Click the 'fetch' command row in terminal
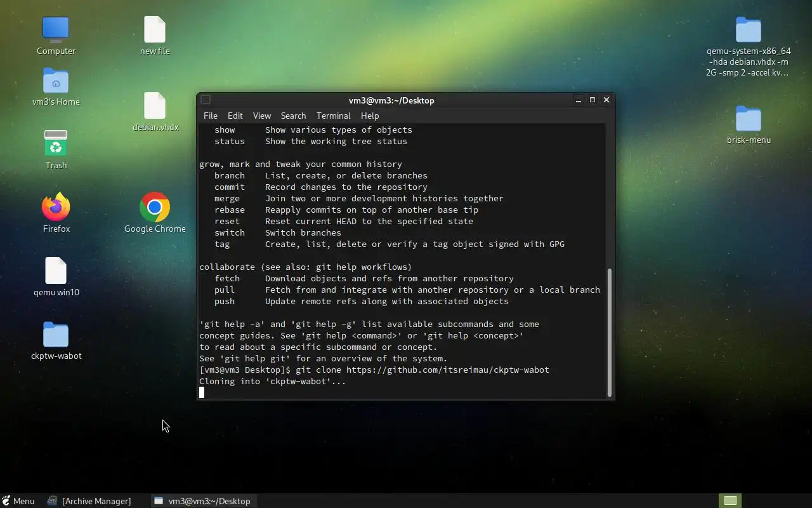The width and height of the screenshot is (812, 508). pos(364,278)
